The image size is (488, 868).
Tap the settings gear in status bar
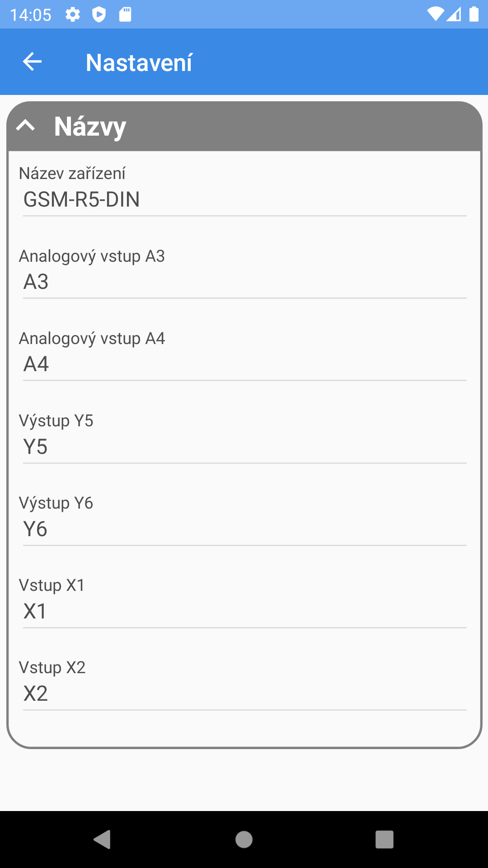pos(73,14)
